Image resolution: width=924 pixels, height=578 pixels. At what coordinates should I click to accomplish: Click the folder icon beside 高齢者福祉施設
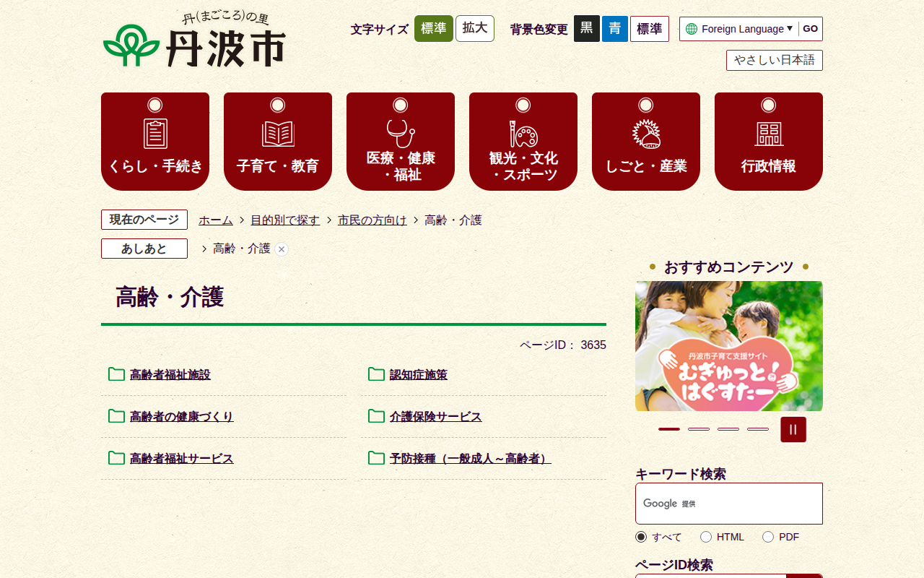pyautogui.click(x=116, y=374)
